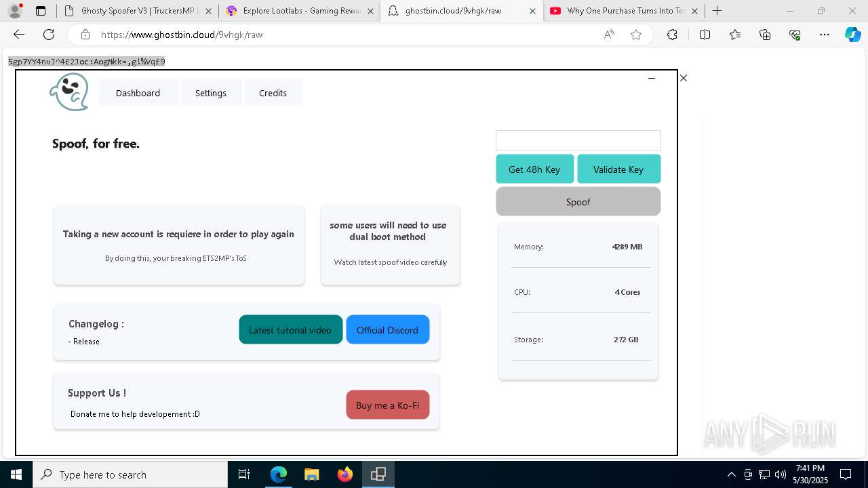Click the key entry input field

578,140
